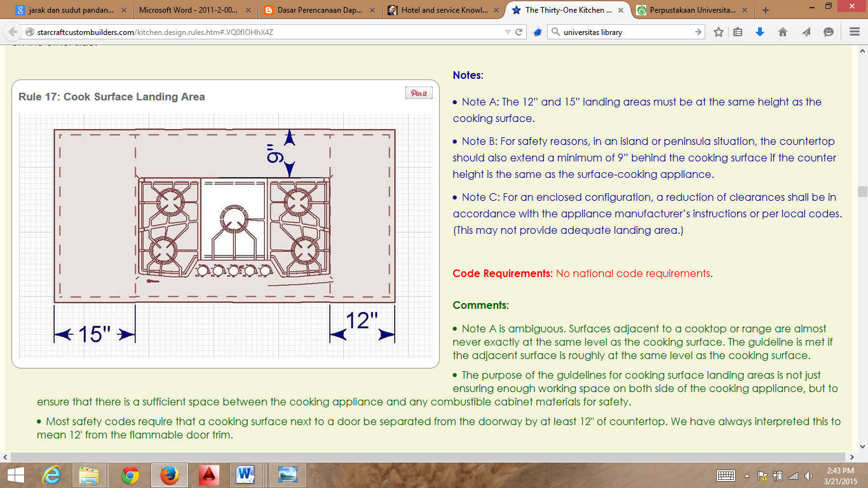The image size is (868, 488).
Task: Open the Firefox hamburger menu
Action: 854,32
